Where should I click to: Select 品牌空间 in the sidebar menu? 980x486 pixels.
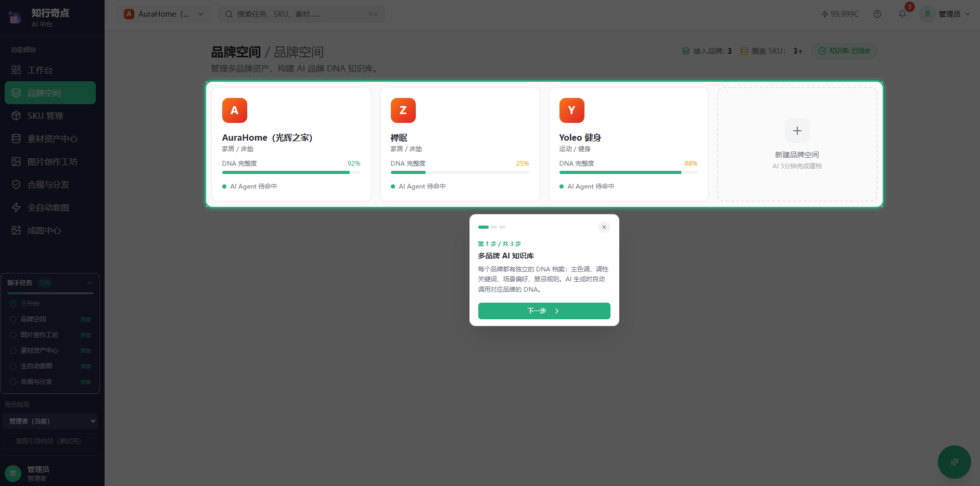[x=44, y=92]
